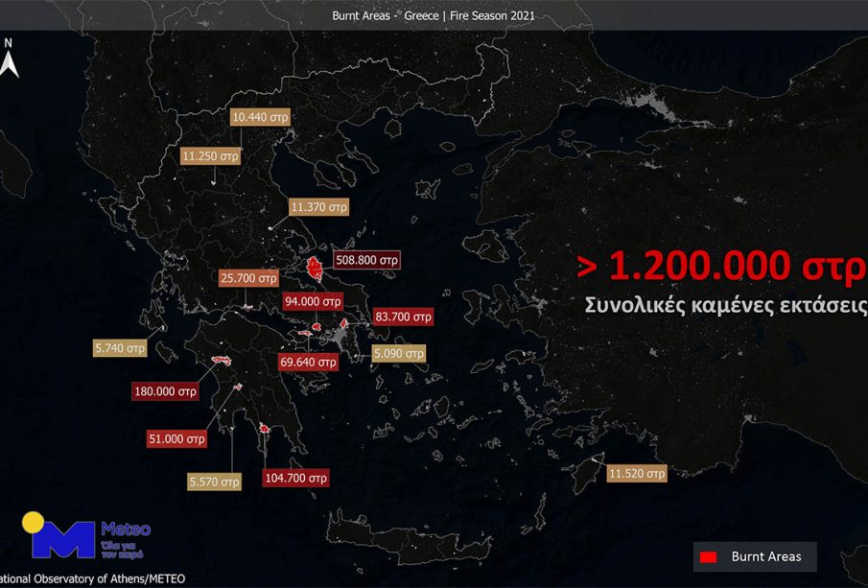Select the 25.700 στρ label
This screenshot has width=868, height=588.
pos(248,279)
